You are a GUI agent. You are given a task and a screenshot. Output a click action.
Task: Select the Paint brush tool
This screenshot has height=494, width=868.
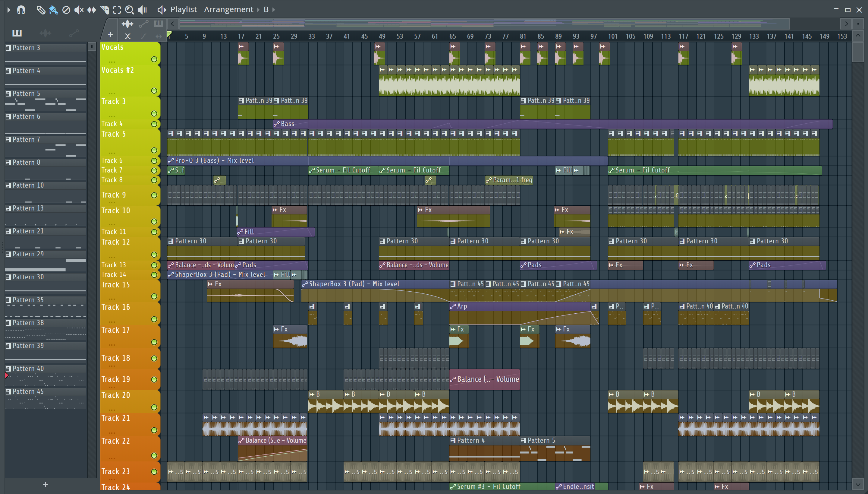53,10
